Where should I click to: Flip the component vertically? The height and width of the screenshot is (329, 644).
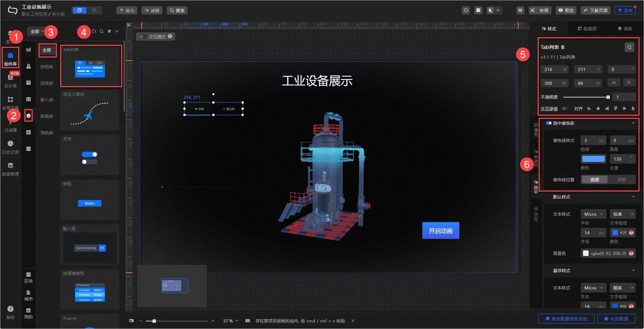[629, 83]
